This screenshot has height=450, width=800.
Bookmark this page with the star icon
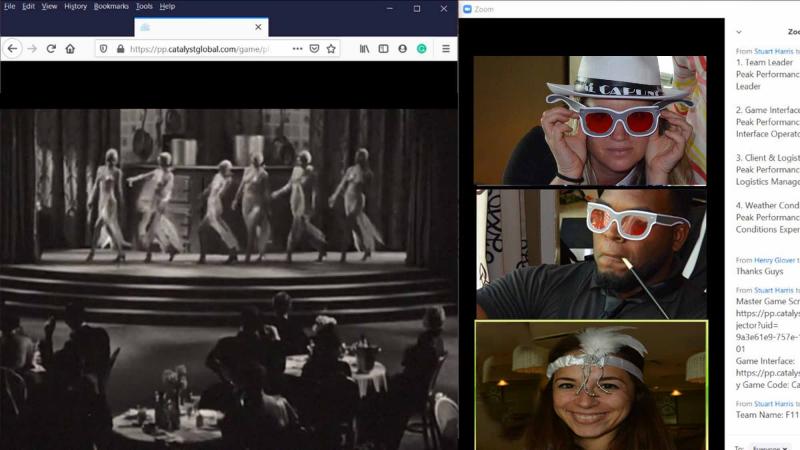coord(331,48)
